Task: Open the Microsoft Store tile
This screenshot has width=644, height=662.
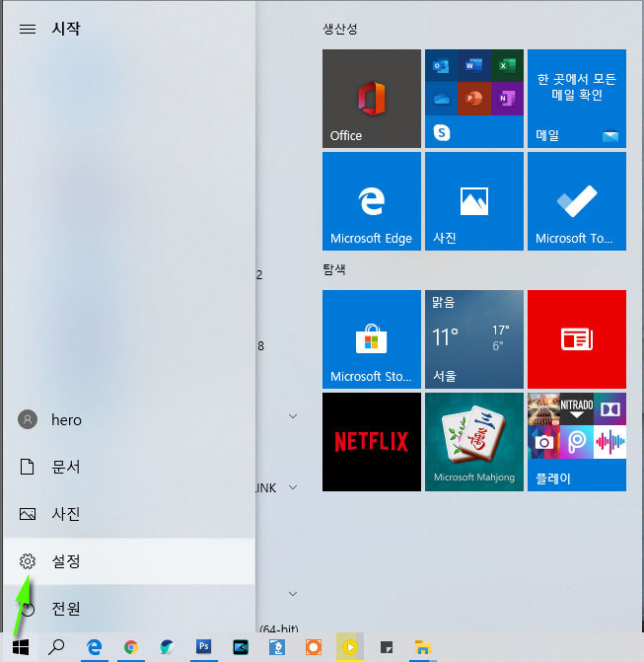Action: (372, 339)
